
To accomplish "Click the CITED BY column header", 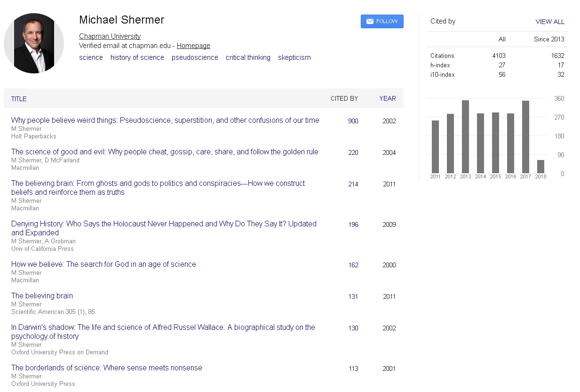I will click(x=344, y=98).
